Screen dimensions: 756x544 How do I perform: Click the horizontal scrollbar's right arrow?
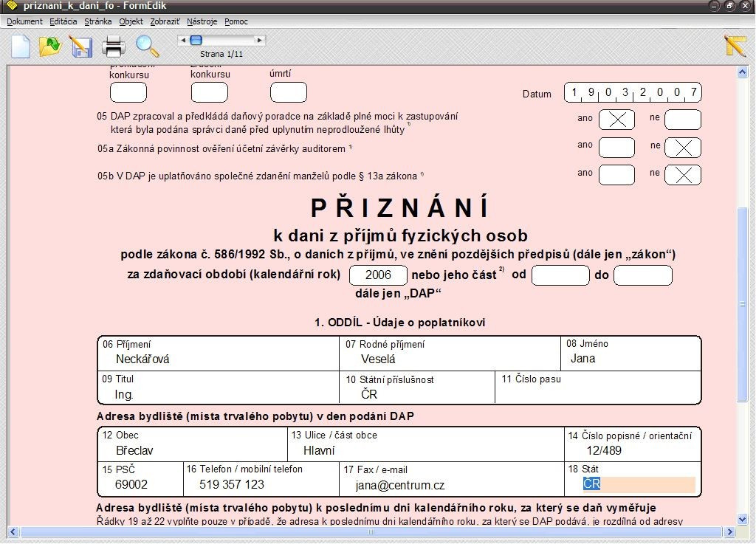pyautogui.click(x=729, y=532)
